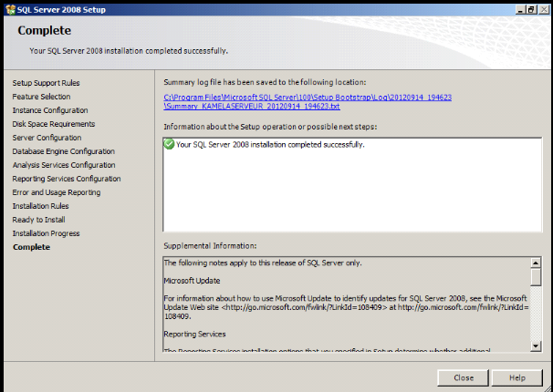The width and height of the screenshot is (553, 392).
Task: Click scroll up arrow in Supplemental Information
Action: tap(536, 263)
